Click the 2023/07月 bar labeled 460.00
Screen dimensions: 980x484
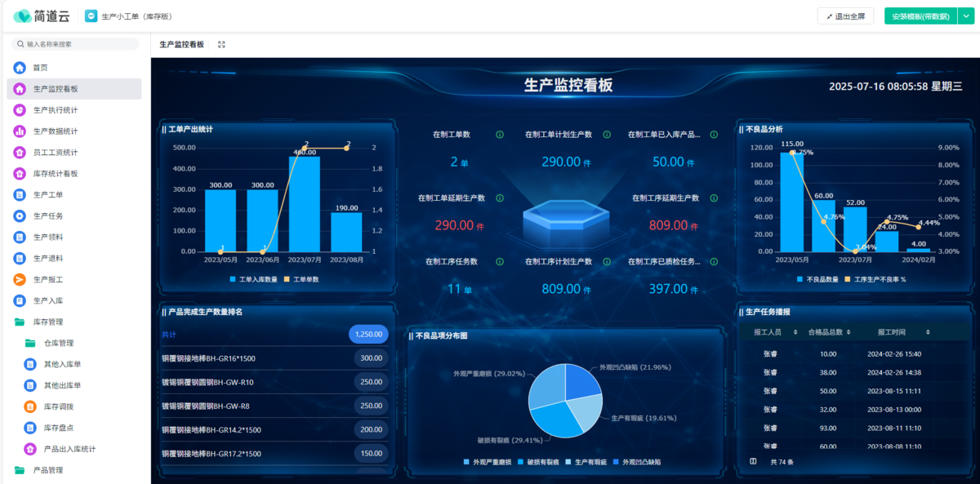pyautogui.click(x=305, y=204)
